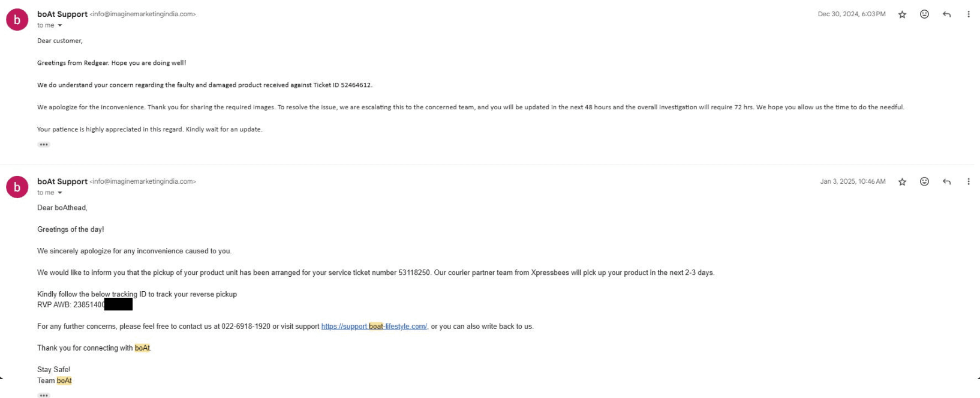Expand recipient details in second email
Screen dimensions: 980x398
click(60, 193)
